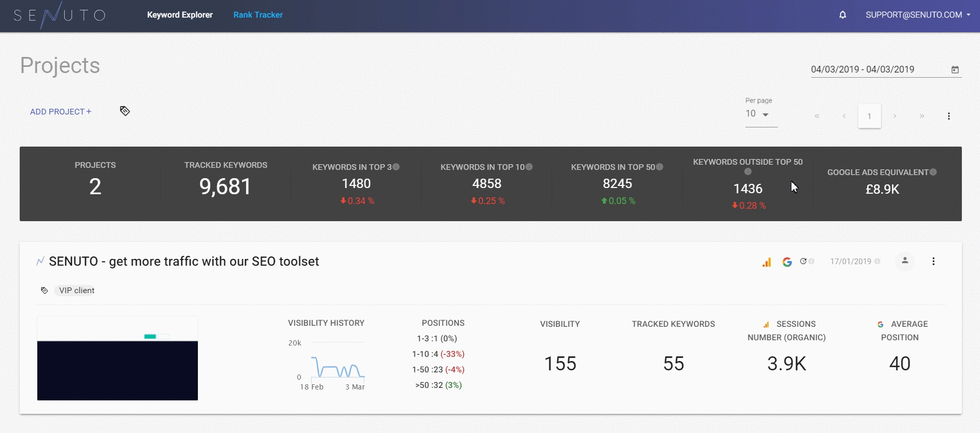Screen dimensions: 980x433
Task: Open Keyword Explorer
Action: click(x=180, y=15)
